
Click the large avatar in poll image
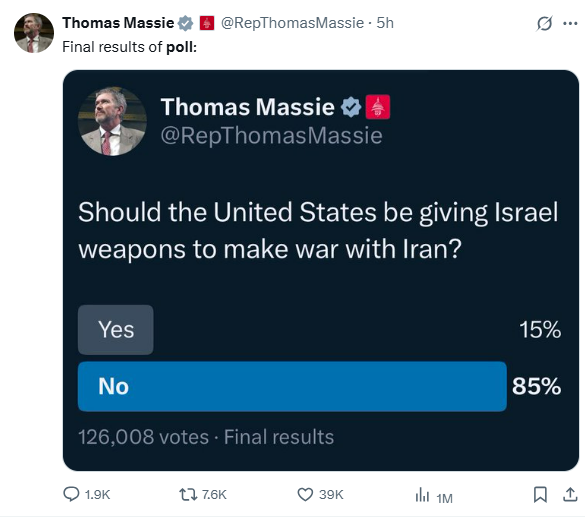(x=112, y=122)
